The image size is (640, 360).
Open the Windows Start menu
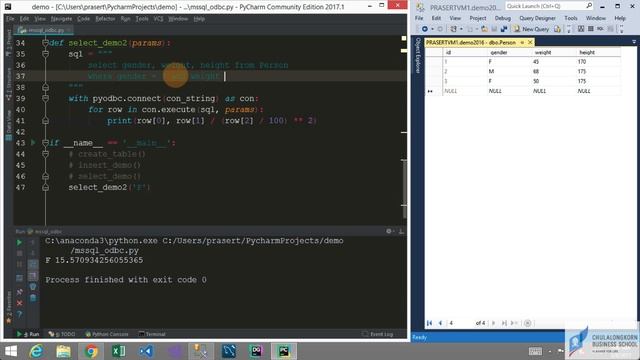11,351
